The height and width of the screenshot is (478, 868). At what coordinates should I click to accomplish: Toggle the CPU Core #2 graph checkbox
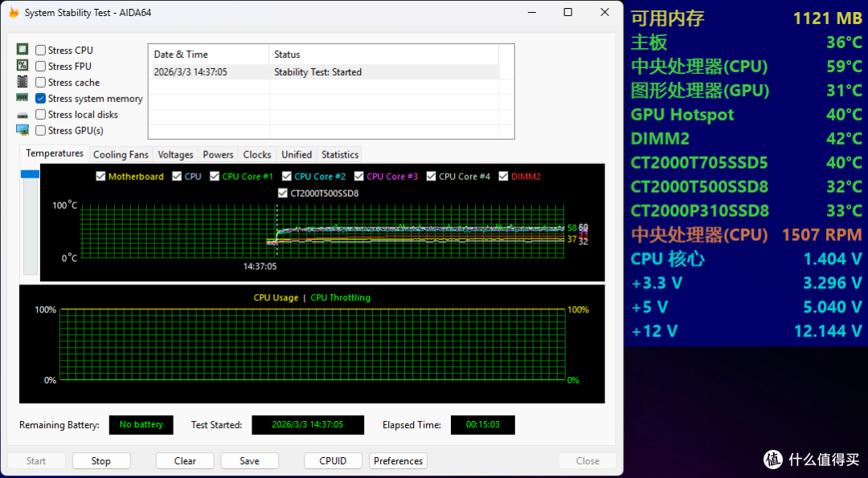[287, 177]
